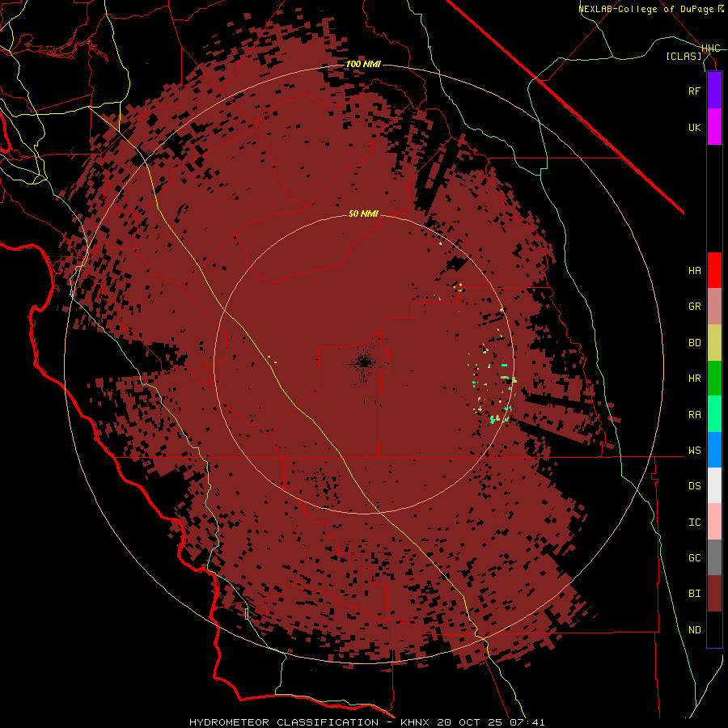Click the UK legend label
This screenshot has width=728, height=728.
[694, 127]
